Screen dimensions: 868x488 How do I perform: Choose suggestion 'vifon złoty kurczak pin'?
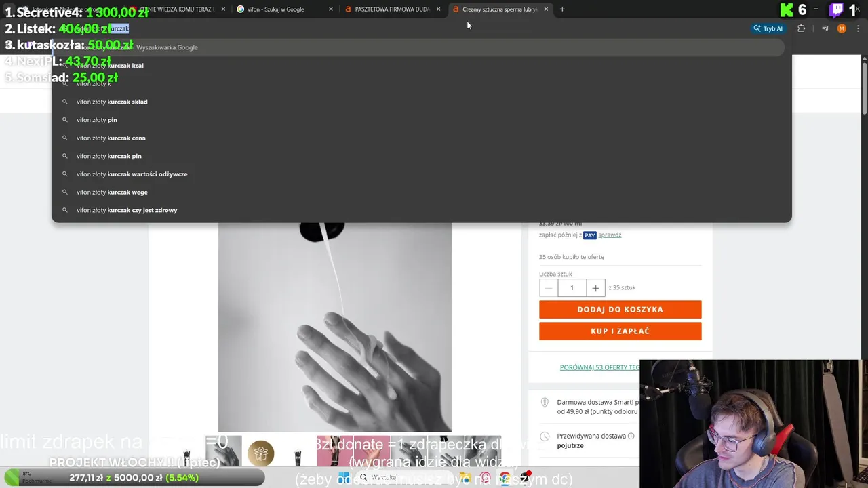(x=422, y=156)
